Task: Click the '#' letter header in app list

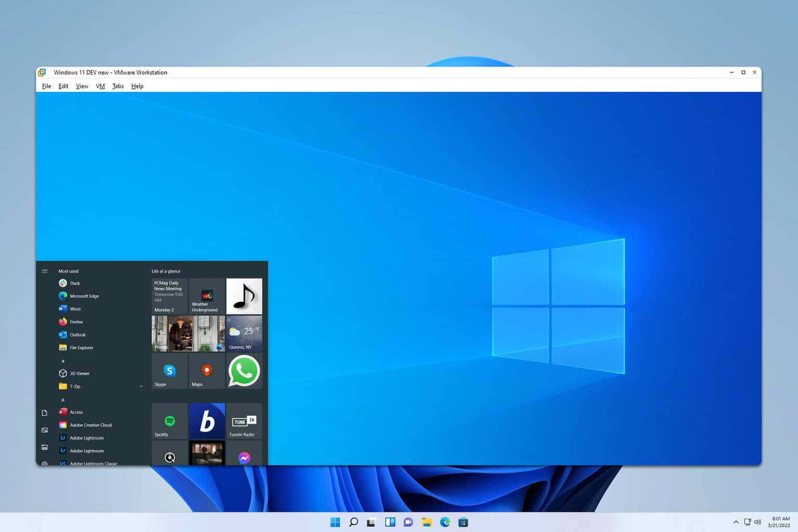Action: 63,361
